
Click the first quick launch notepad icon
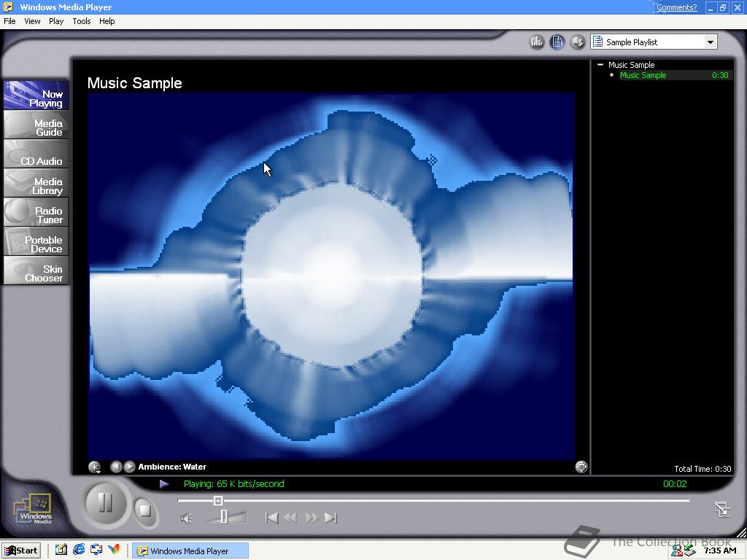(61, 550)
